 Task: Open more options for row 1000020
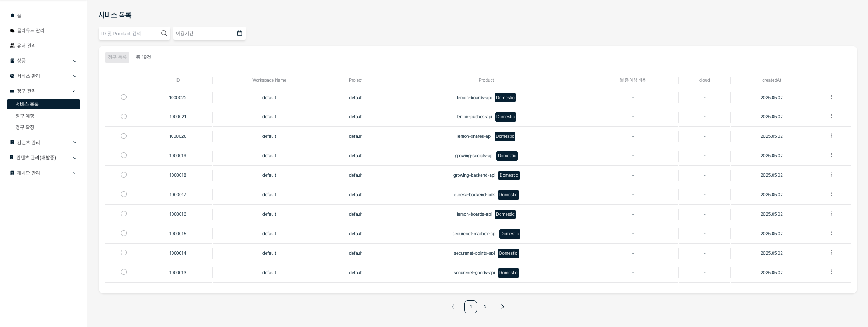(x=831, y=136)
